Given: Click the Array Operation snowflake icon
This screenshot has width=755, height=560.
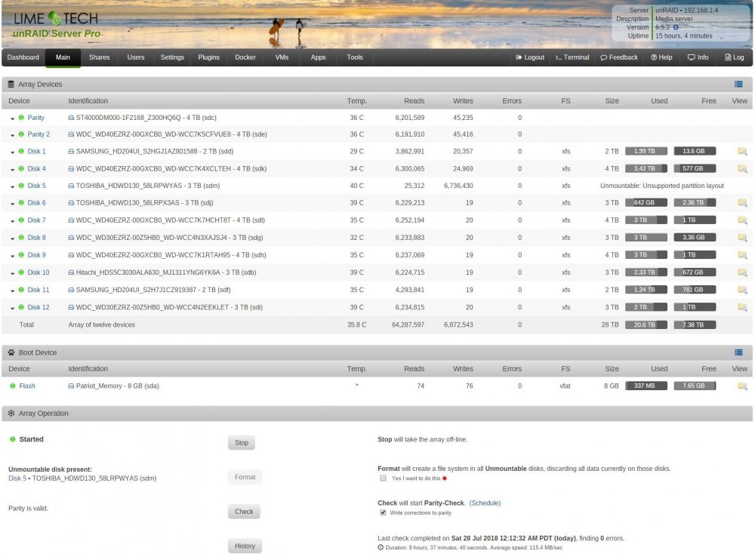Looking at the screenshot, I should click(x=11, y=413).
